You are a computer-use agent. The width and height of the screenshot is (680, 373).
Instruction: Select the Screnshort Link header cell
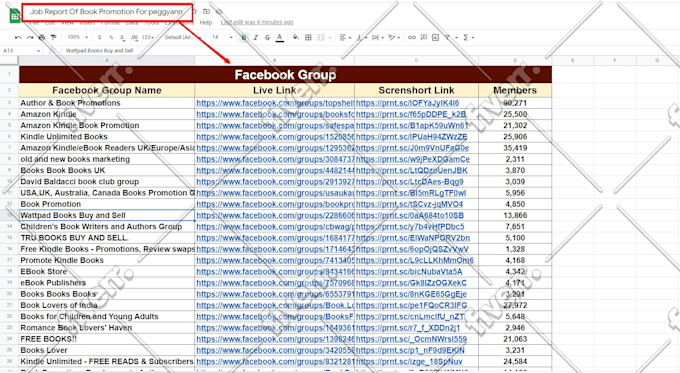[x=416, y=90]
